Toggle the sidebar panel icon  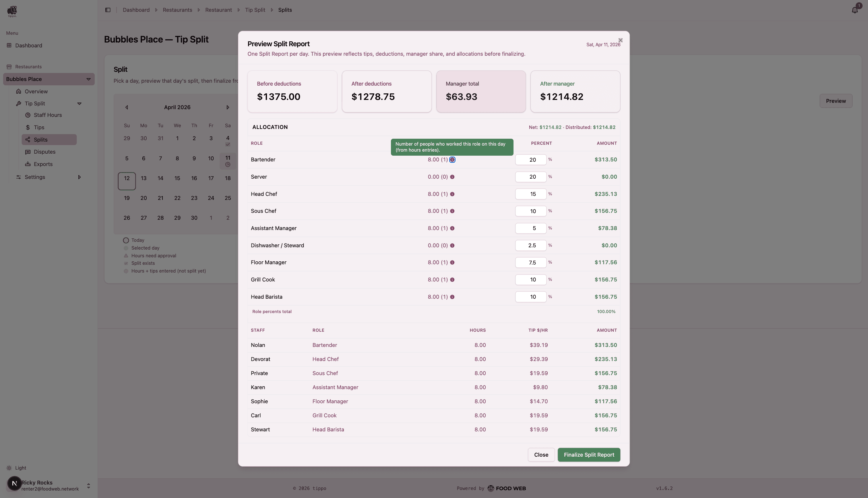(x=108, y=10)
